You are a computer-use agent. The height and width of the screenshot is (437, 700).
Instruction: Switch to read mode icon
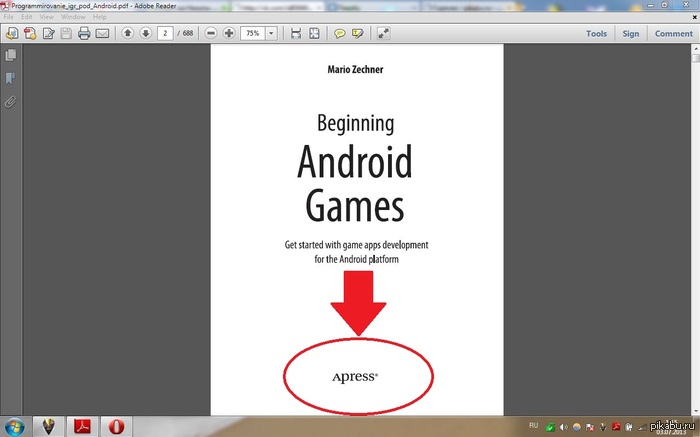383,33
